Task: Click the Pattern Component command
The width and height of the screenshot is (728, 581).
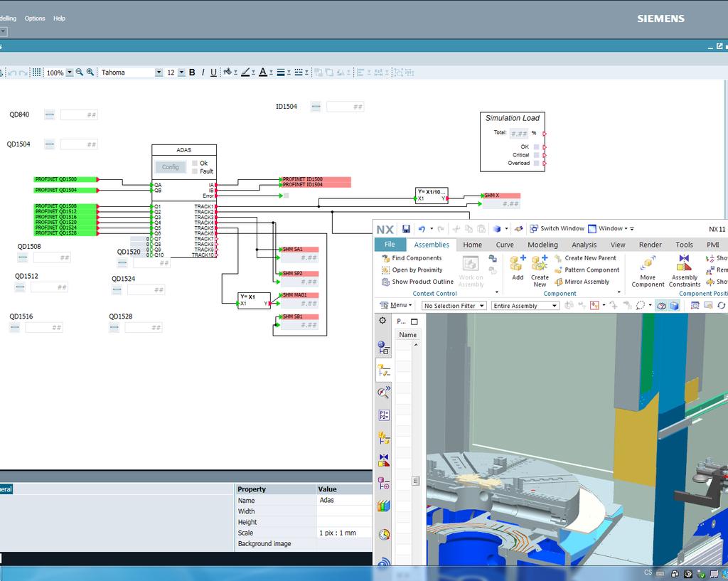Action: pyautogui.click(x=587, y=270)
